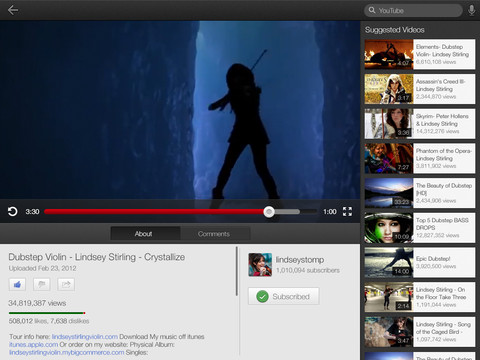Switch to the Comments tab
Screen dimensions: 480x360
(215, 234)
